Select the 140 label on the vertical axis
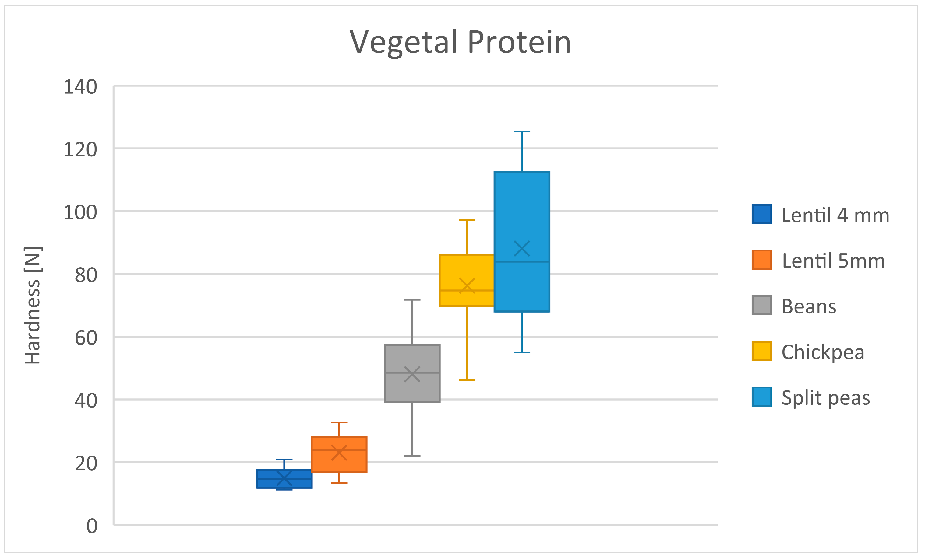Viewport: 925px width, 560px height. click(80, 87)
